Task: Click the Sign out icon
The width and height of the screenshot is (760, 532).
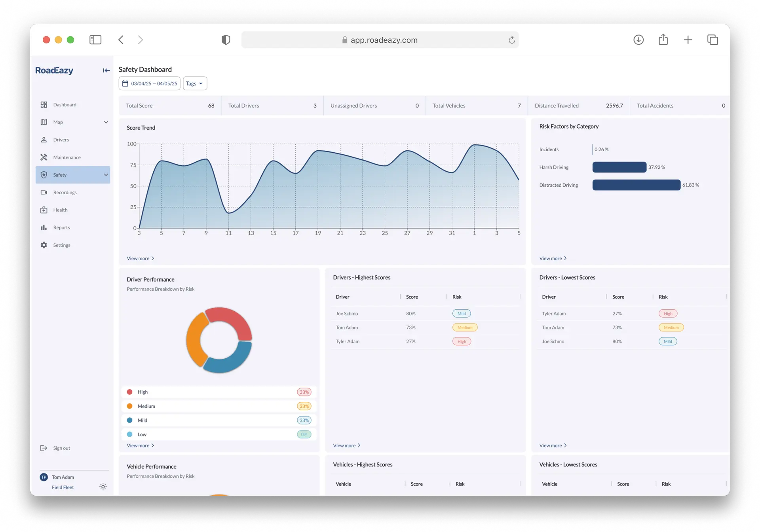Action: point(44,448)
